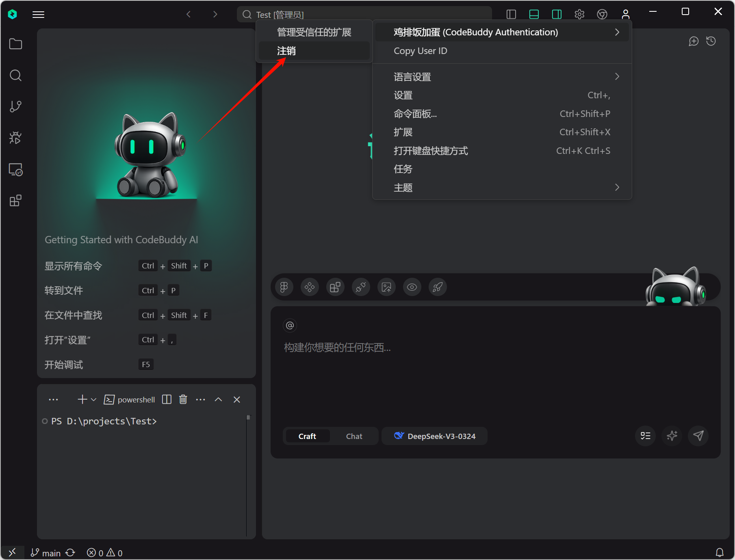Select 注销 to sign out

click(x=286, y=51)
